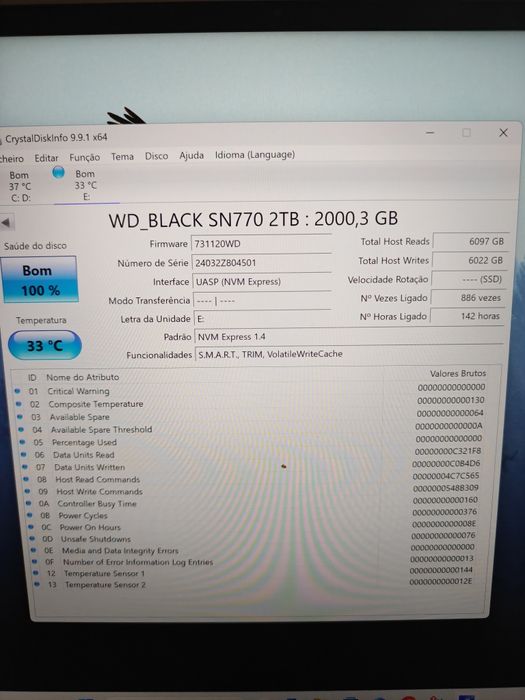Viewport: 525px width, 700px height.
Task: Click the blue status orb for drive E:
Action: 58,172
